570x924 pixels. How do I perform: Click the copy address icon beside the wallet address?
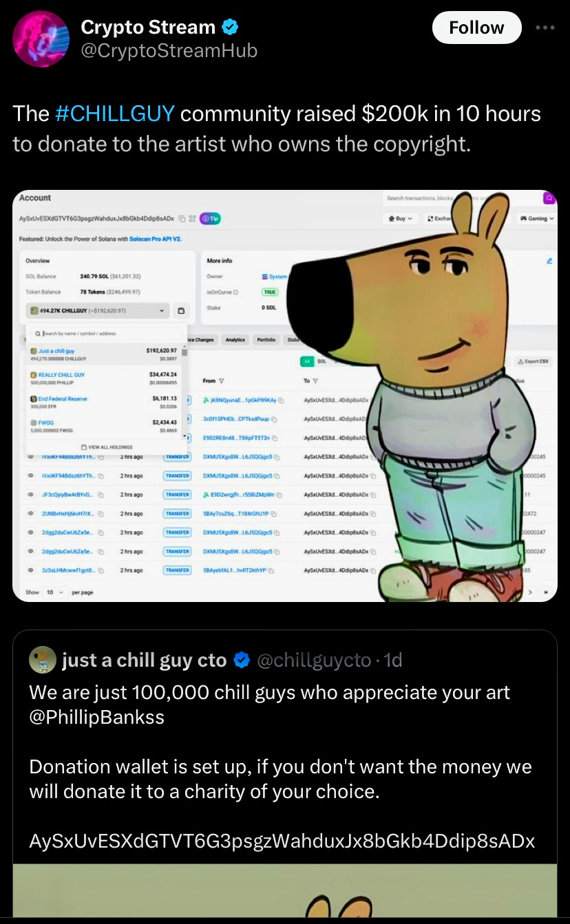[181, 219]
